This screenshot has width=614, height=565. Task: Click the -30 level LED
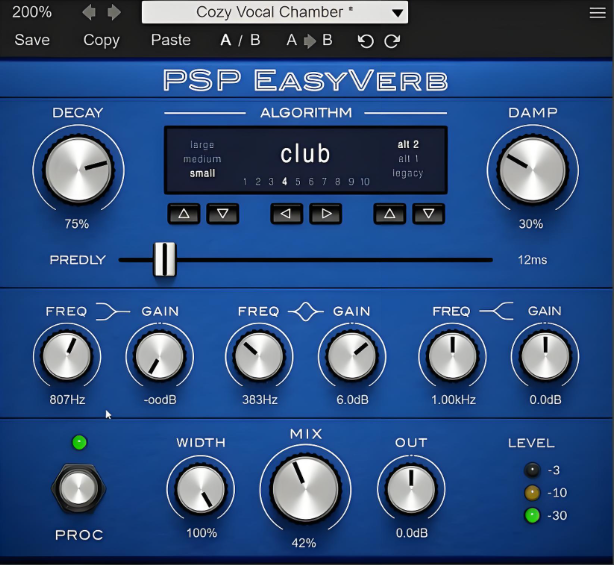click(x=532, y=515)
